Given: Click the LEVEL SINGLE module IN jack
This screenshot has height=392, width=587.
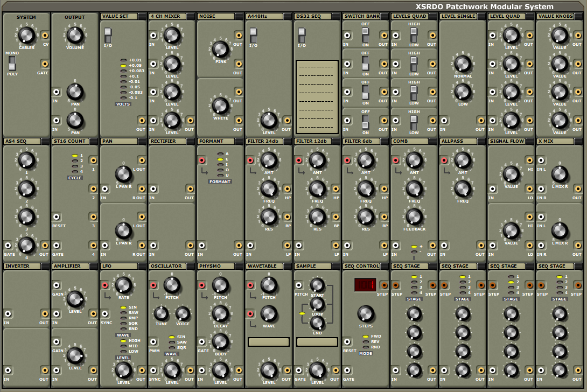Looking at the screenshot, I should [x=444, y=121].
